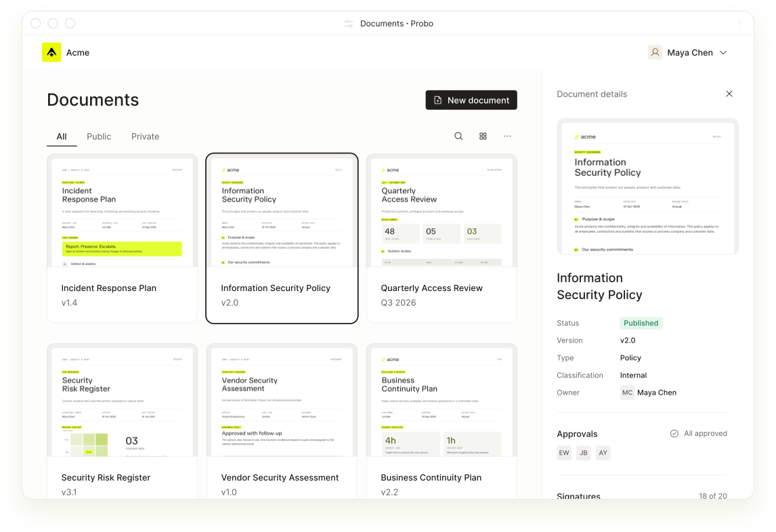Switch to the Public tab
776x532 pixels.
point(99,137)
